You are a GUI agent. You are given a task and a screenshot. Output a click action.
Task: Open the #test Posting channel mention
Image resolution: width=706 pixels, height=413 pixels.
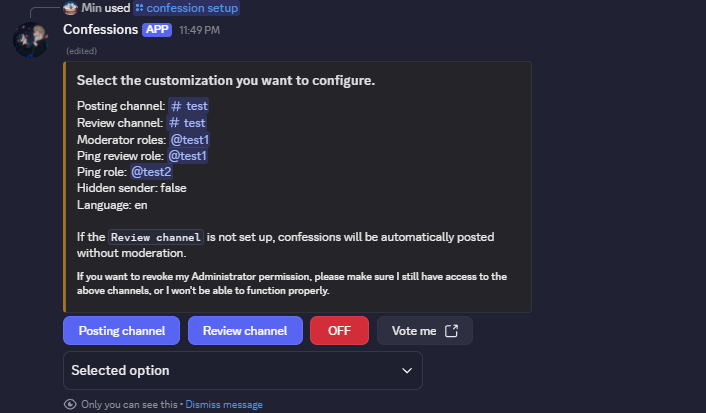(188, 105)
